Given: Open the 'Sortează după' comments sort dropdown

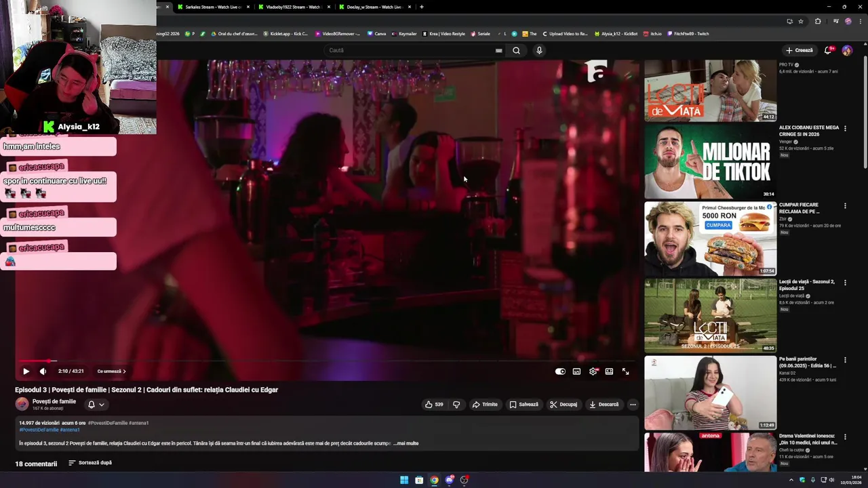Looking at the screenshot, I should (x=90, y=463).
